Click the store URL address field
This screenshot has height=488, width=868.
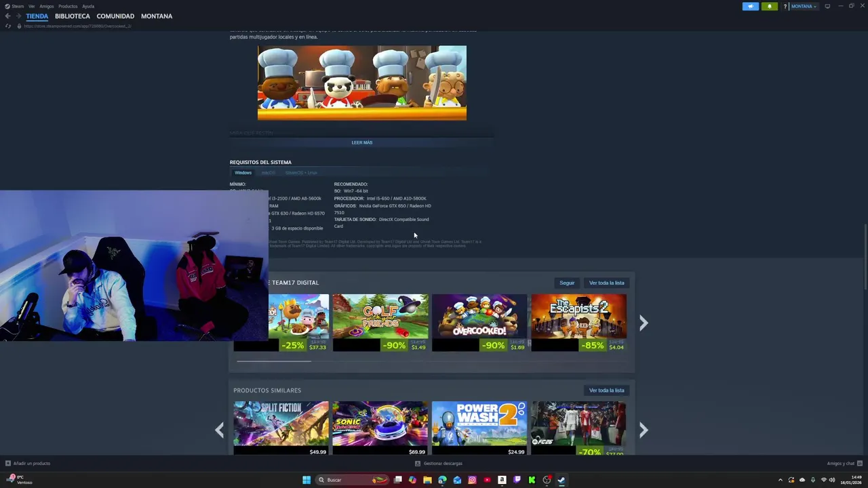click(x=77, y=26)
